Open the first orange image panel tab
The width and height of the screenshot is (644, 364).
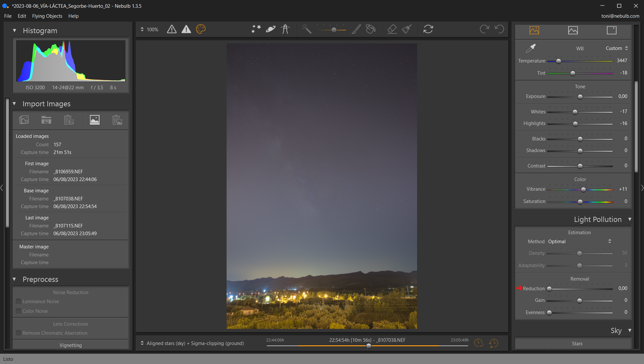[x=534, y=30]
